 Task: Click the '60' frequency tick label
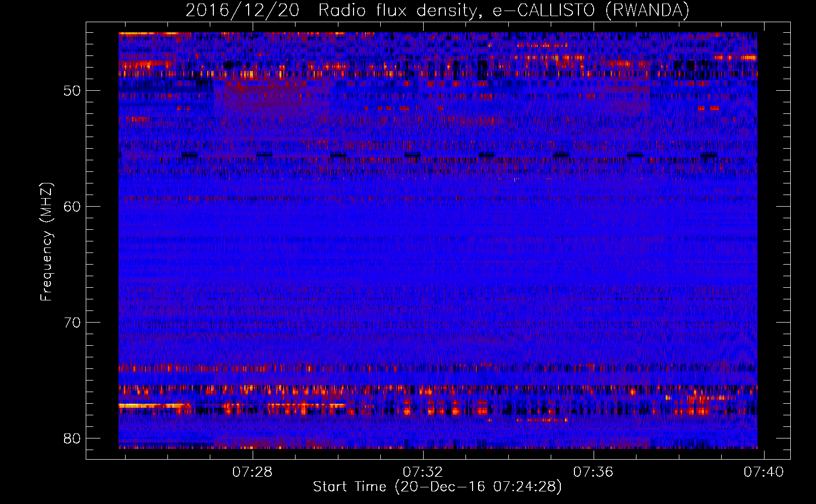pos(72,207)
